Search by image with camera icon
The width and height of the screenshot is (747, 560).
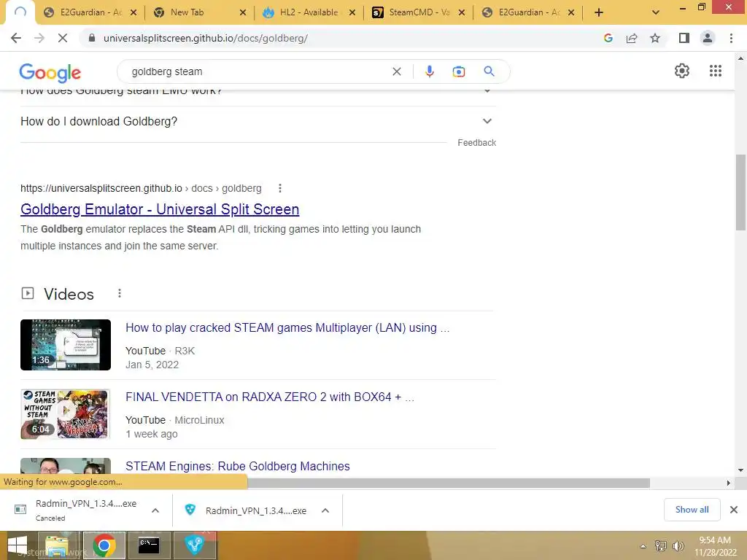pyautogui.click(x=458, y=71)
